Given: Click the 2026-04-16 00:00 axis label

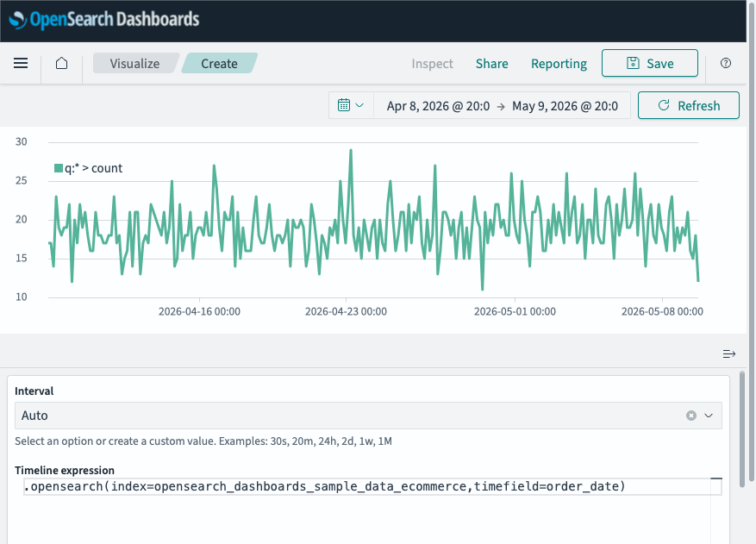Looking at the screenshot, I should click(199, 311).
